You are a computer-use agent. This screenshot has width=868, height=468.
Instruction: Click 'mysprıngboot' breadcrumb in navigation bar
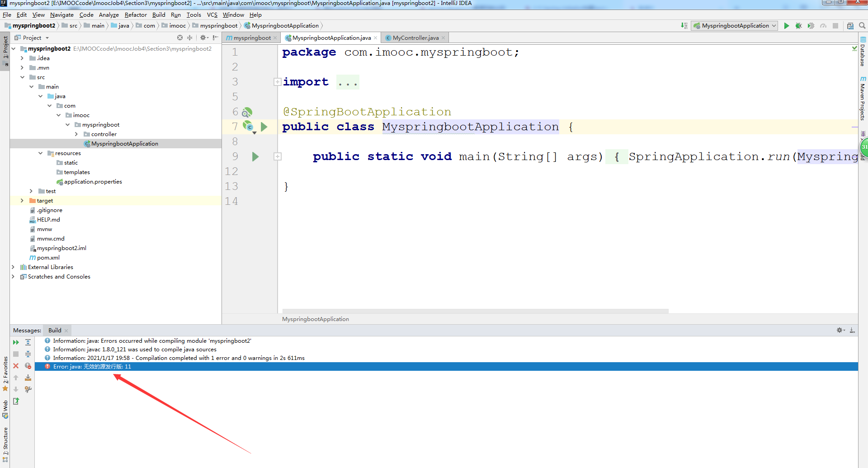click(x=218, y=26)
